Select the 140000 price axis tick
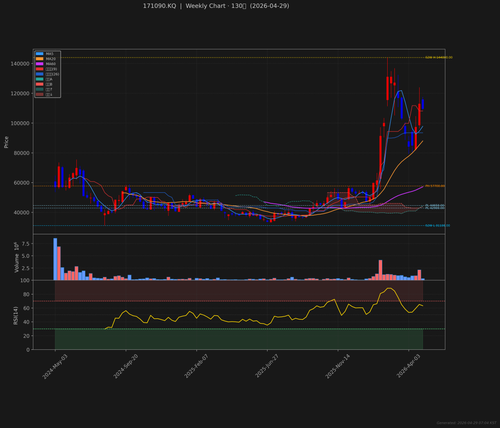Viewport: 500px width, 428px height. 20,64
